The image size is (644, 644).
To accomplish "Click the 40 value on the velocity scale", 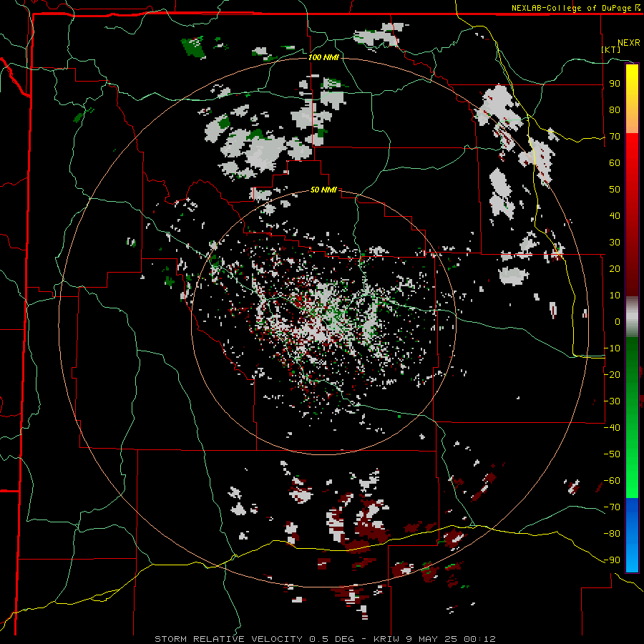I will tap(615, 216).
